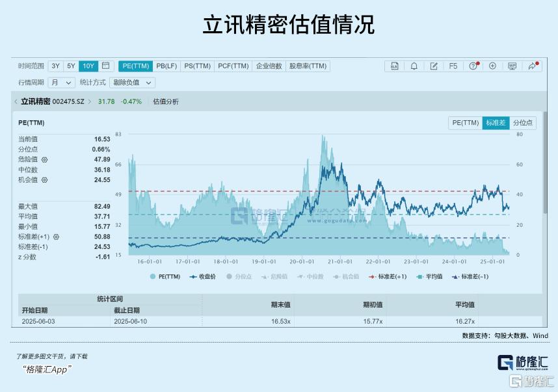Toggle 标准差(-1) line in chart legend

coord(470,277)
